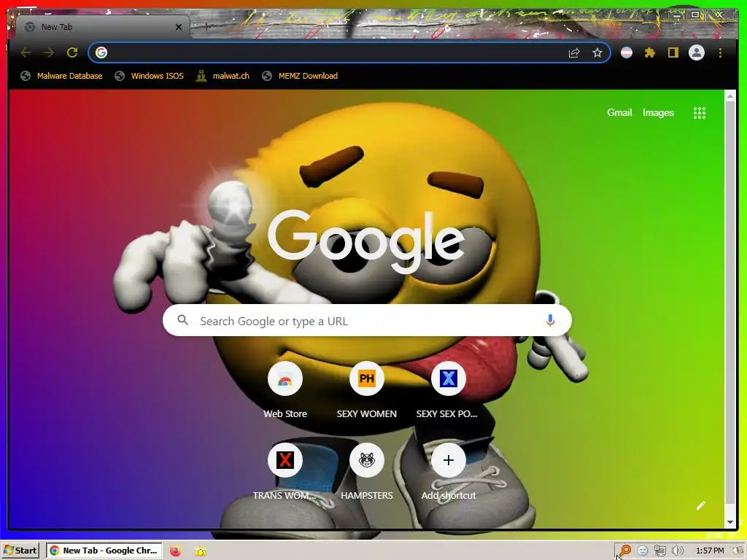Open a new tab with plus button
747x560 pixels.
206,27
